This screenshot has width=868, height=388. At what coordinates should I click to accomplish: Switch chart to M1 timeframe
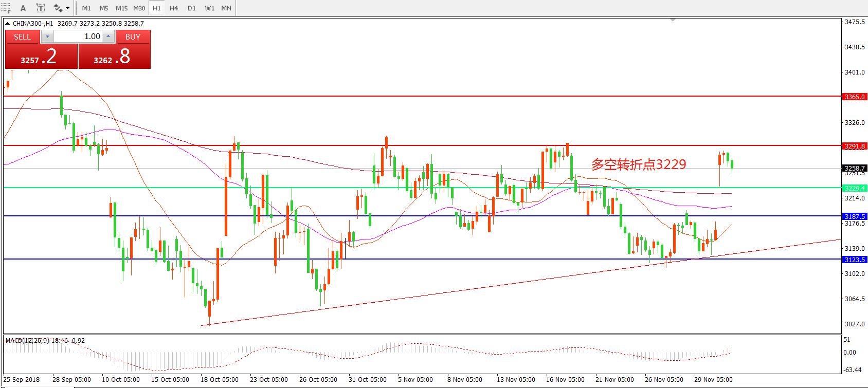pos(86,8)
